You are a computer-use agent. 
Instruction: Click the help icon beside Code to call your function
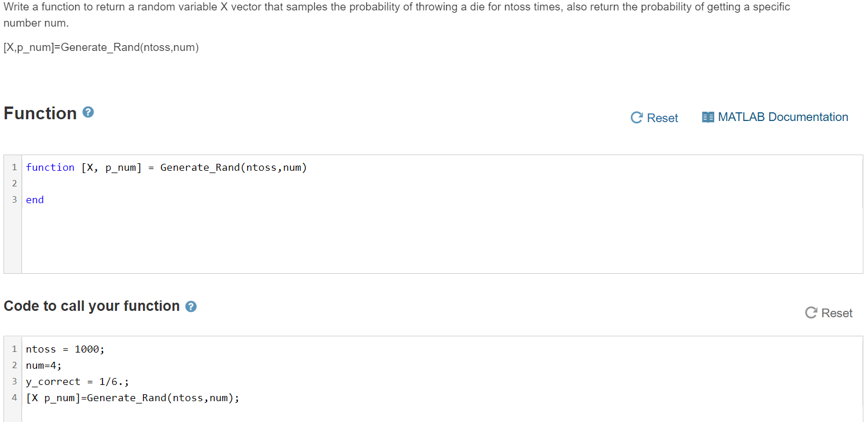(191, 306)
